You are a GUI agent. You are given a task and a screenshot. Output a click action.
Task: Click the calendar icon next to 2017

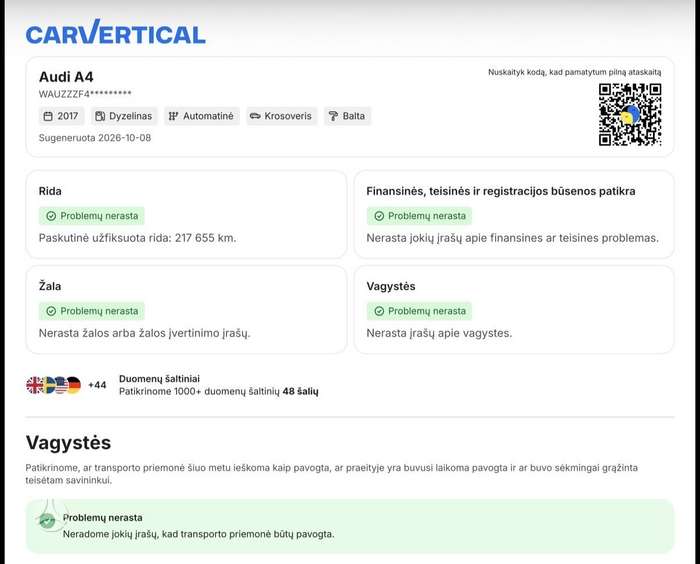tap(48, 116)
